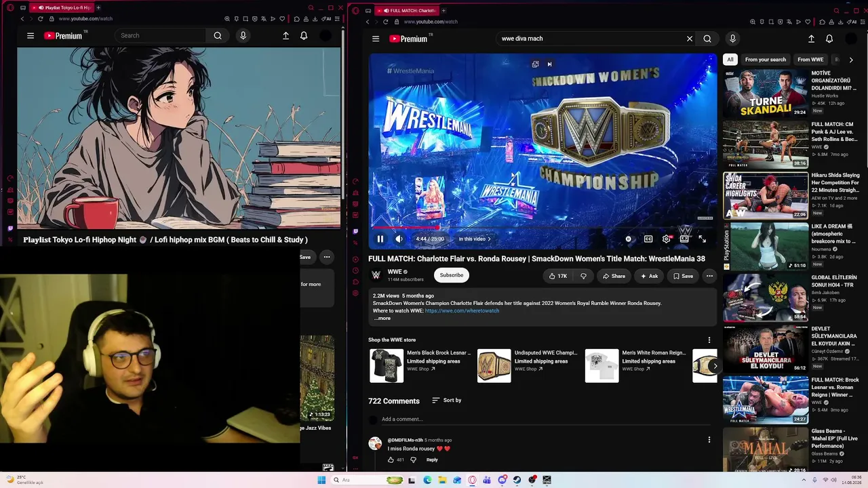Image resolution: width=868 pixels, height=488 pixels.
Task: Toggle closed captions on WWE video
Action: pyautogui.click(x=648, y=239)
